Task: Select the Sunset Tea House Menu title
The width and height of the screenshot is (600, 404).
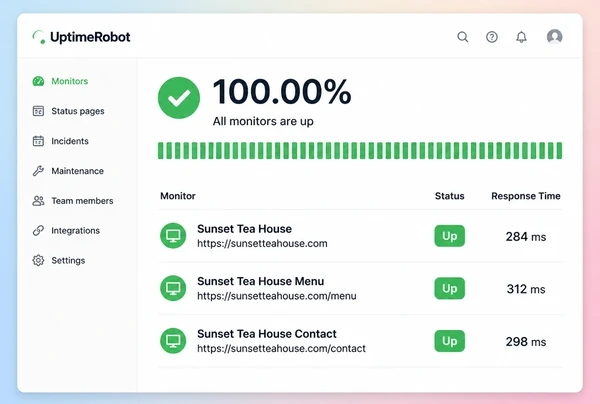Action: click(x=261, y=281)
